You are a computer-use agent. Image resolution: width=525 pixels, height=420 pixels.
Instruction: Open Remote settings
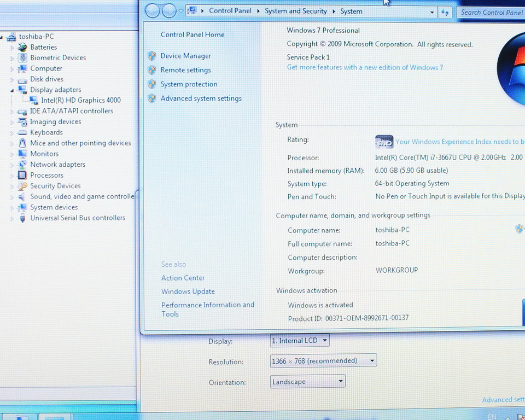pos(186,70)
